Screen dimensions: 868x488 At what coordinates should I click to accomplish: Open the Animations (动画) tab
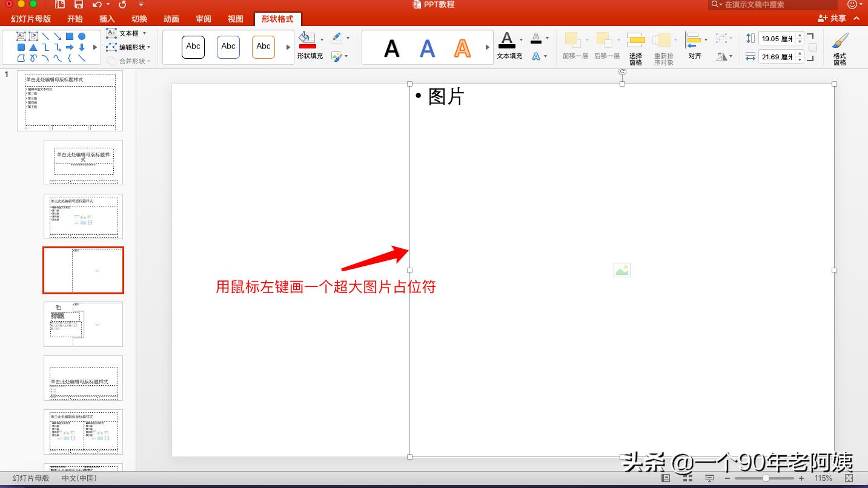coord(171,19)
